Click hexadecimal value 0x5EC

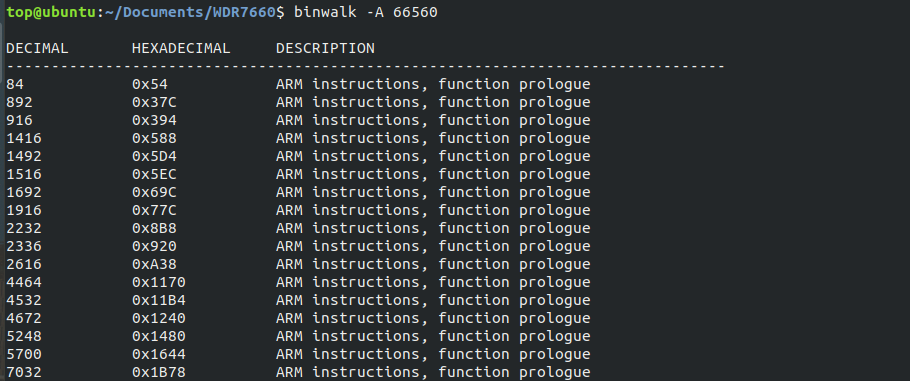154,174
